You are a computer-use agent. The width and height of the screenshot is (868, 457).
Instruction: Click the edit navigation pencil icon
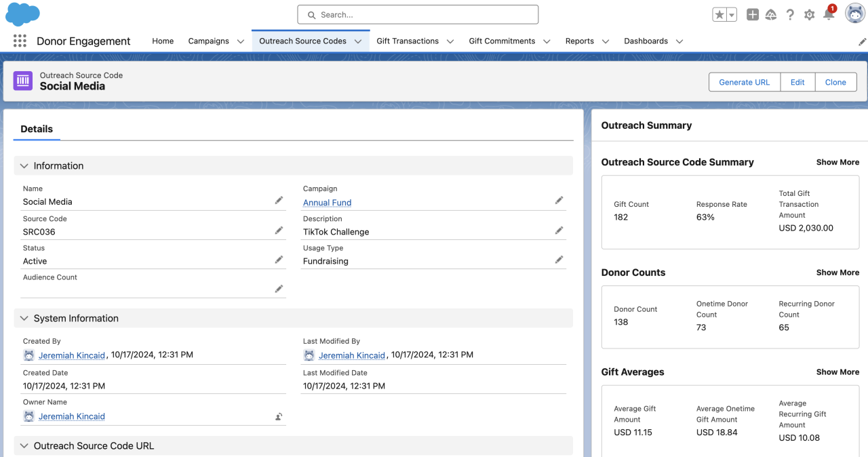pos(862,41)
